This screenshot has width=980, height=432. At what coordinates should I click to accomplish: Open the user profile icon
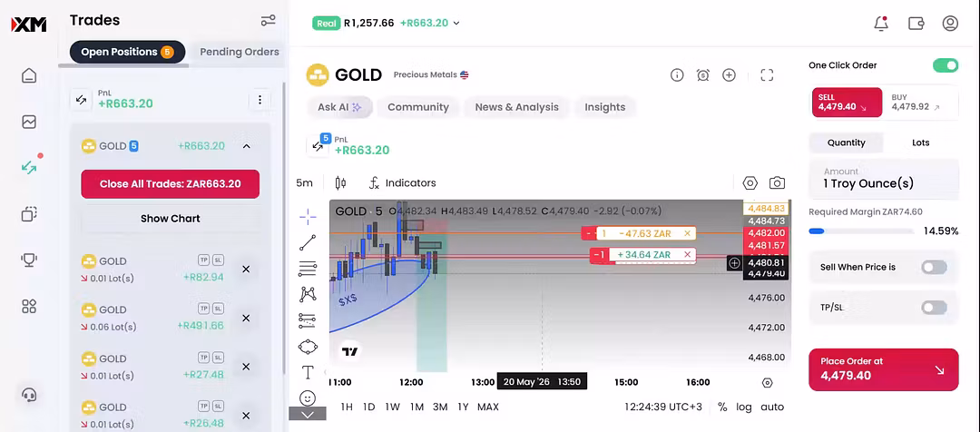[x=950, y=24]
